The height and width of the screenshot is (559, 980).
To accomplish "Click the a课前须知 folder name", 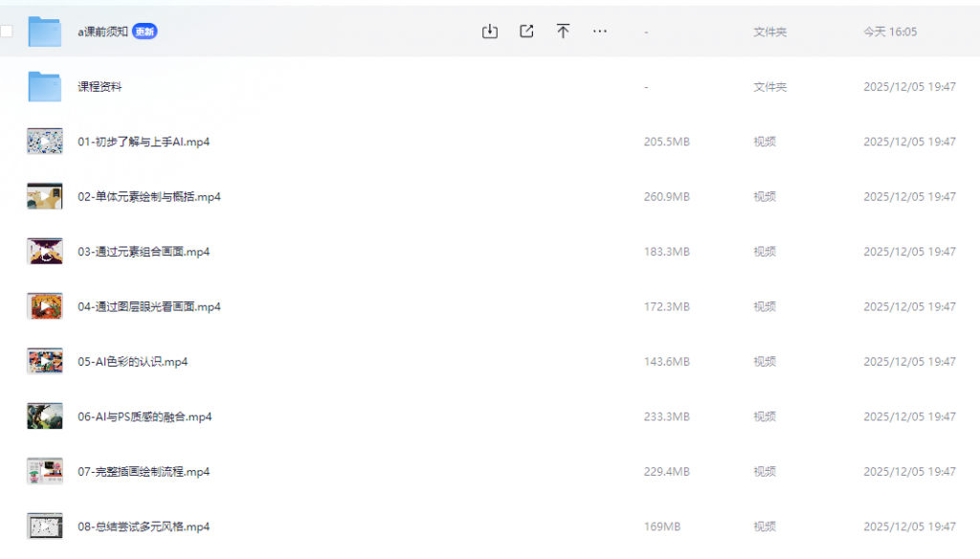I will 102,32.
